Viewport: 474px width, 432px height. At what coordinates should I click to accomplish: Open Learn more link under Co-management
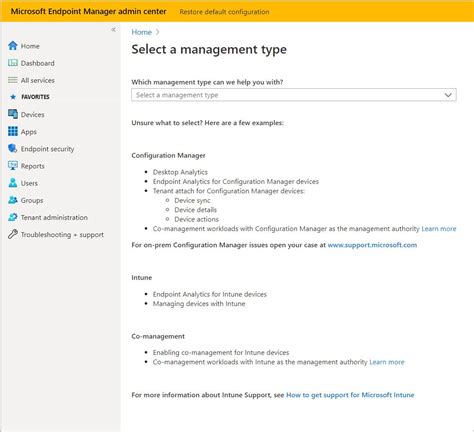click(x=387, y=362)
